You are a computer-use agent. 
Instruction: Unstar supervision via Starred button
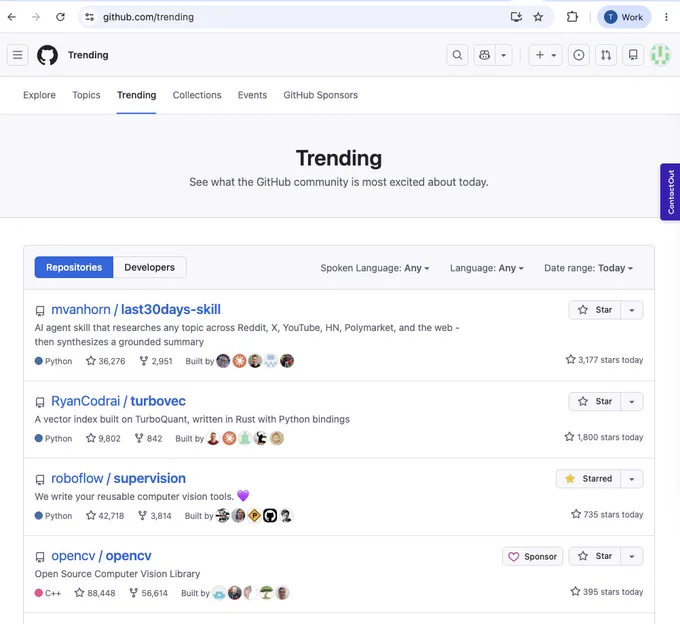[x=588, y=479]
